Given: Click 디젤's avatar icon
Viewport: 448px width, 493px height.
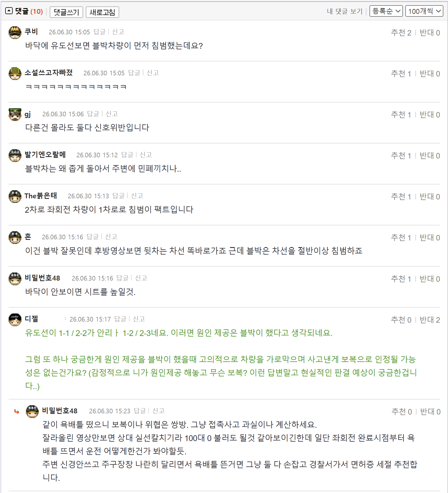Looking at the screenshot, I should pyautogui.click(x=15, y=320).
